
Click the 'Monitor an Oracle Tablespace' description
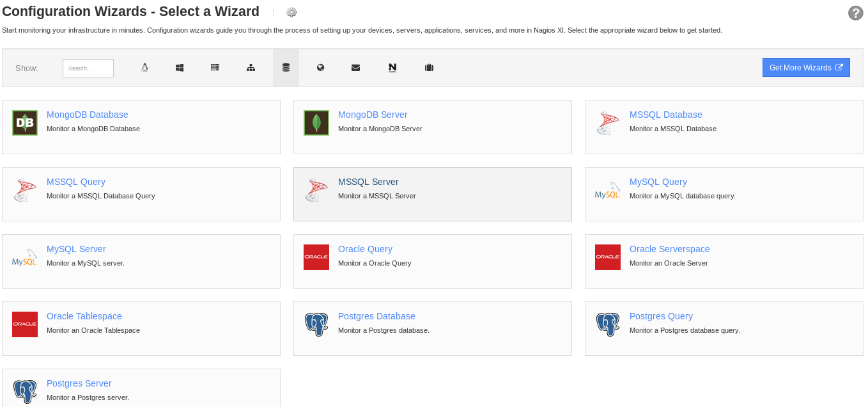pos(93,330)
